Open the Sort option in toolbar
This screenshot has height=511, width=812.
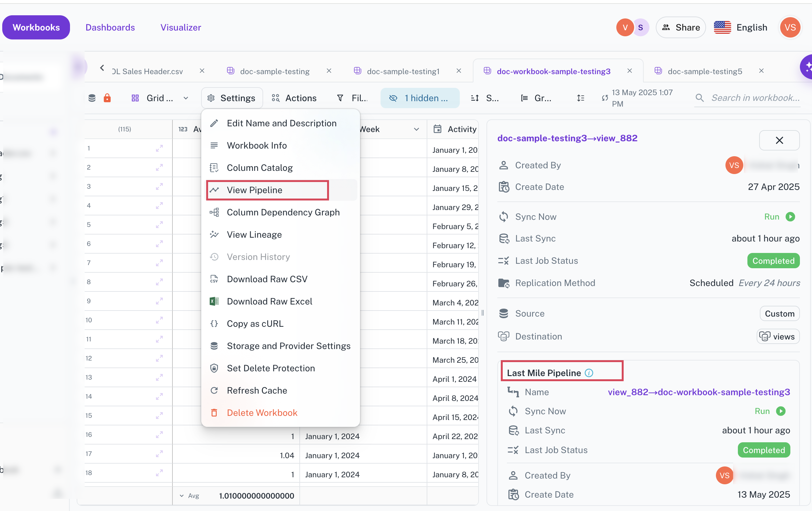[x=485, y=98]
